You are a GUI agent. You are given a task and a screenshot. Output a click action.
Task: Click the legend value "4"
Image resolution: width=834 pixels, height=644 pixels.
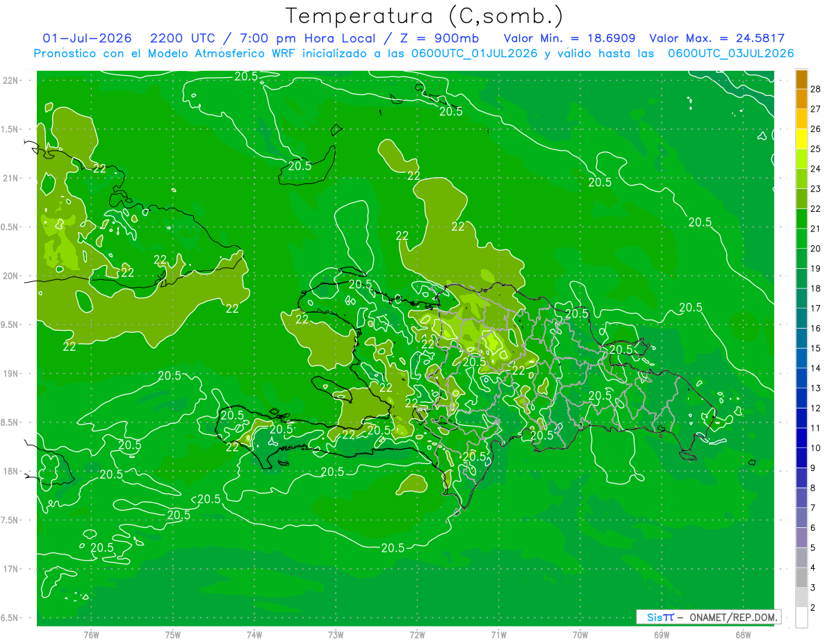[813, 568]
